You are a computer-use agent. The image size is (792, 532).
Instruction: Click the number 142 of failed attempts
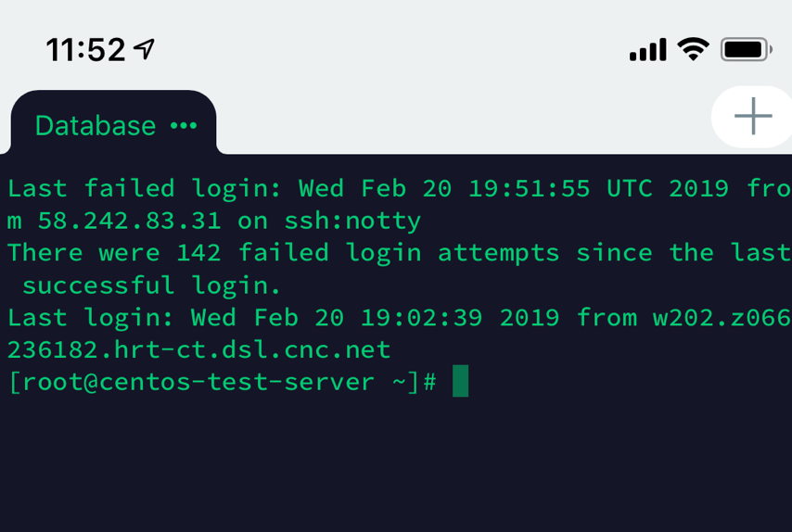coord(199,252)
